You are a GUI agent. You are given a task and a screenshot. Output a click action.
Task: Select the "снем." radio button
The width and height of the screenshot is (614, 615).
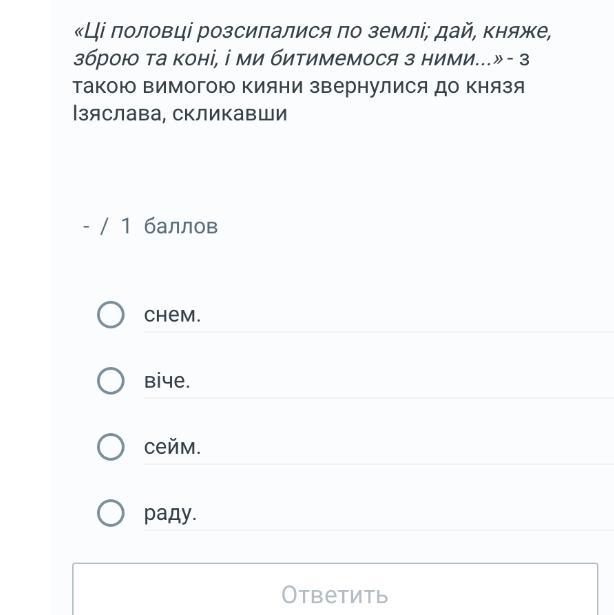click(x=111, y=316)
